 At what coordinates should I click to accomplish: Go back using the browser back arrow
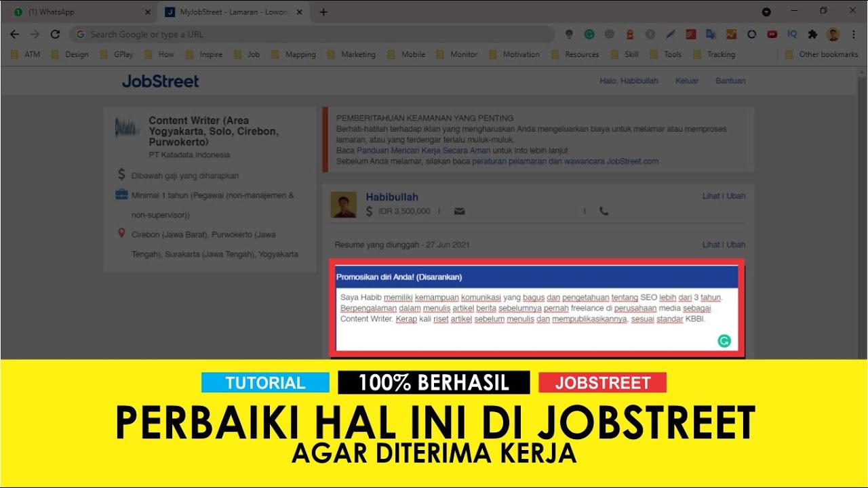click(x=14, y=34)
